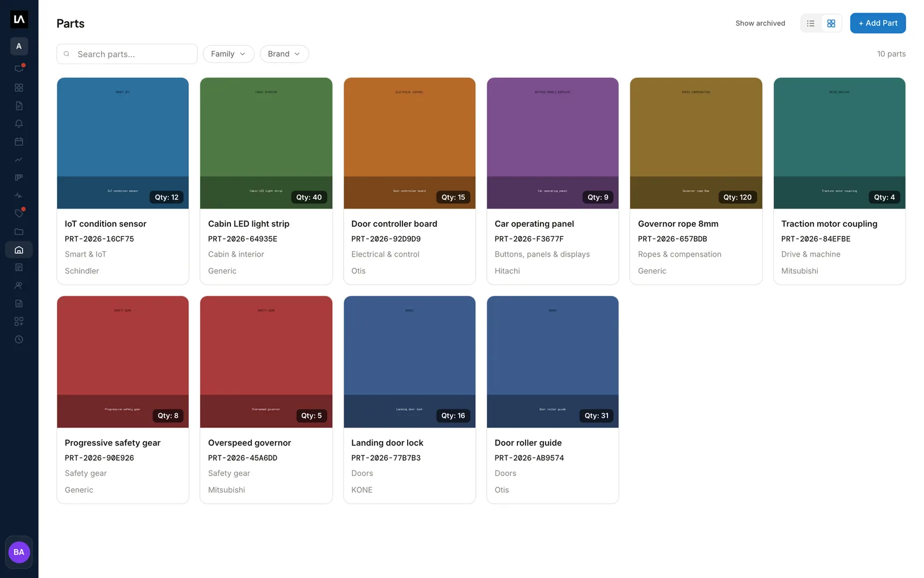The image size is (924, 578).
Task: Click part number PRT-2026-45A6DD
Action: pyautogui.click(x=243, y=458)
